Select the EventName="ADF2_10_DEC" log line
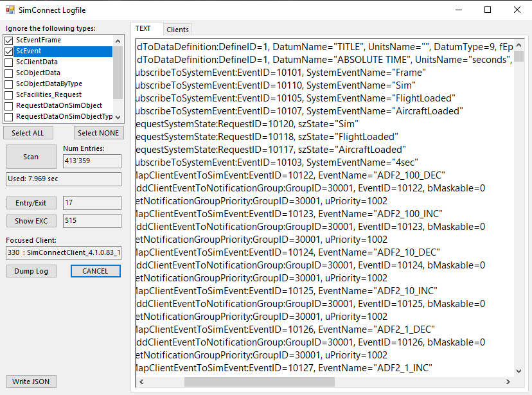 (x=288, y=252)
